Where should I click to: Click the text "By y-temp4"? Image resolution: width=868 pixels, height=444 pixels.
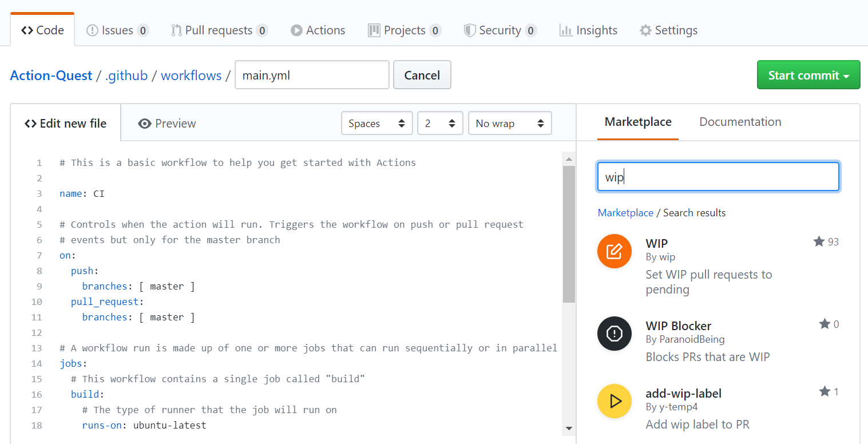coord(672,407)
